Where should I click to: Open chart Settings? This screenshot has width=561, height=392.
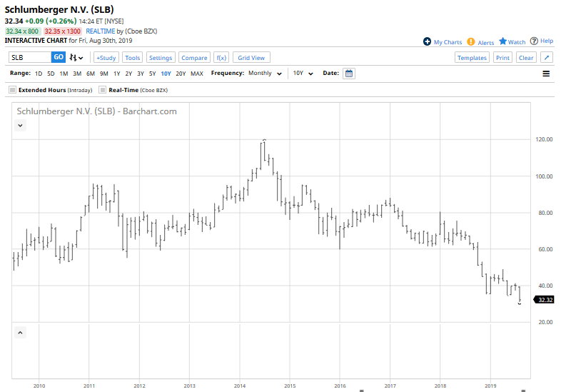point(161,57)
